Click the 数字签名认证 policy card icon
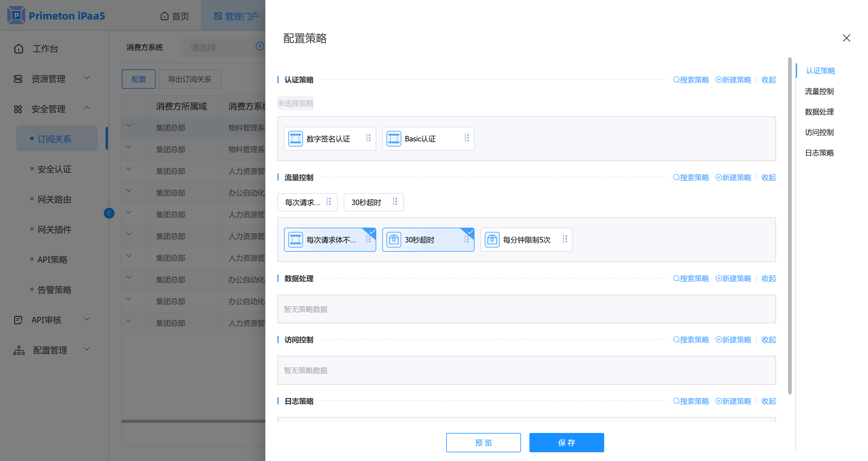 pyautogui.click(x=295, y=138)
